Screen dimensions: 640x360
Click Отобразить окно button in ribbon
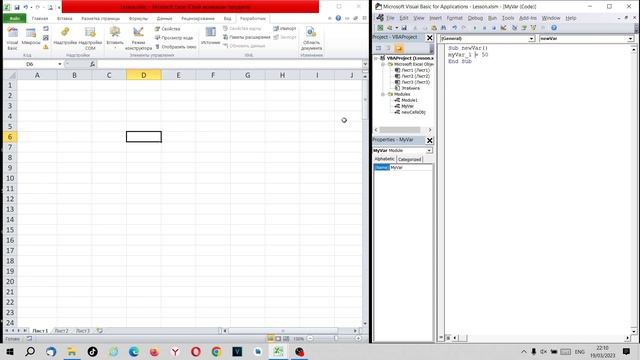point(176,47)
